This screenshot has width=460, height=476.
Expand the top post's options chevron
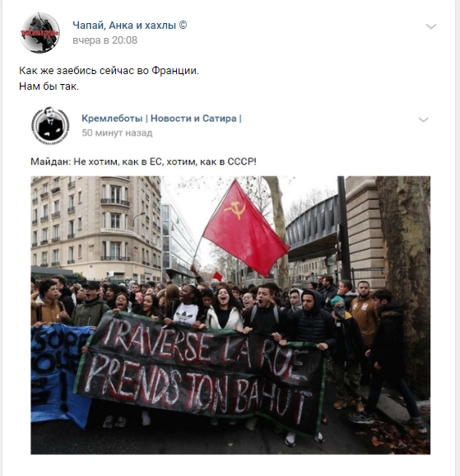point(431,26)
